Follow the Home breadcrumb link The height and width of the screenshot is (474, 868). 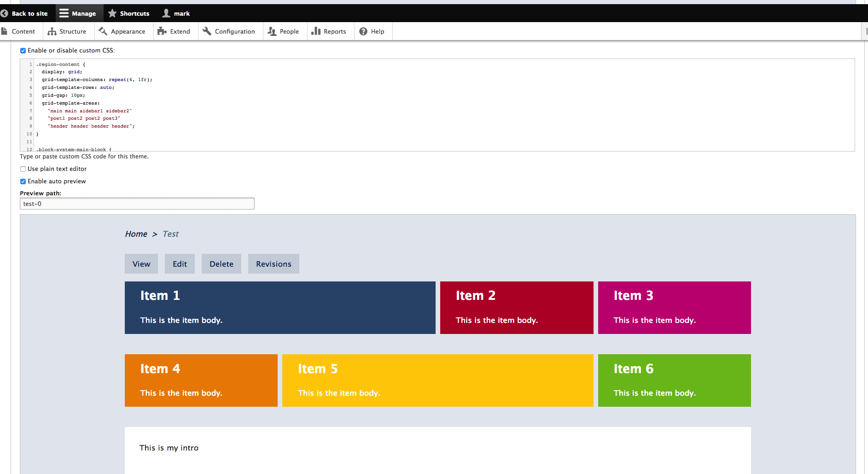pyautogui.click(x=136, y=234)
